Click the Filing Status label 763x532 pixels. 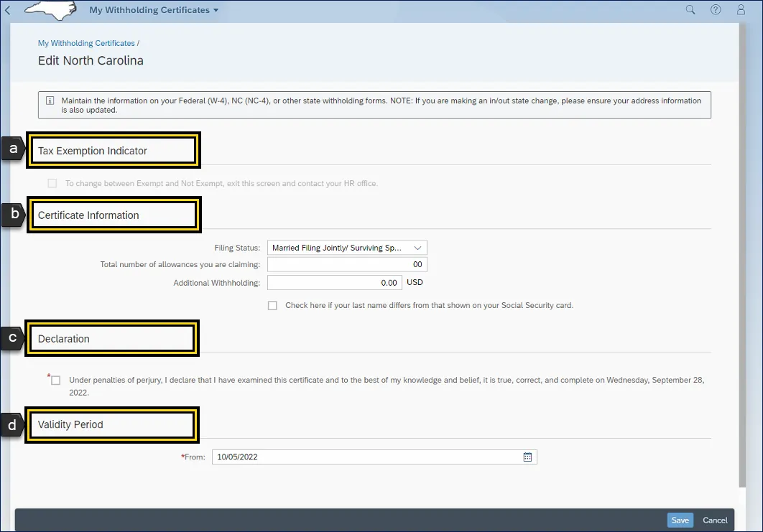(x=237, y=248)
